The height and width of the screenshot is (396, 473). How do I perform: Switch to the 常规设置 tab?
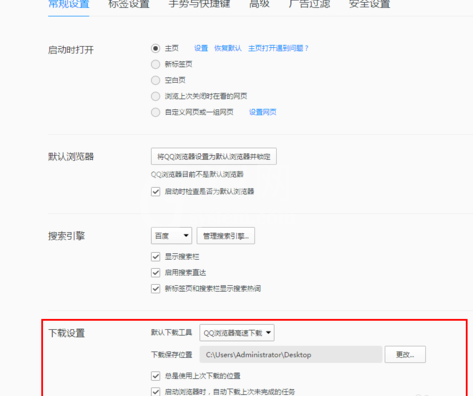click(69, 4)
